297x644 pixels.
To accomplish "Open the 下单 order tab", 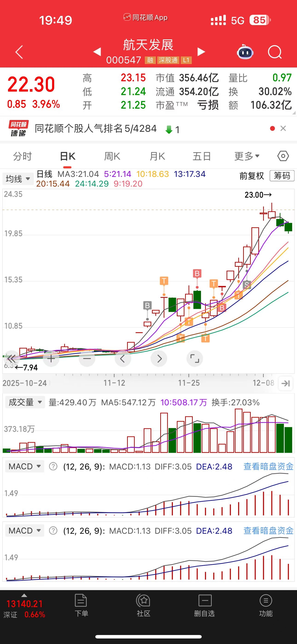I will click(81, 606).
